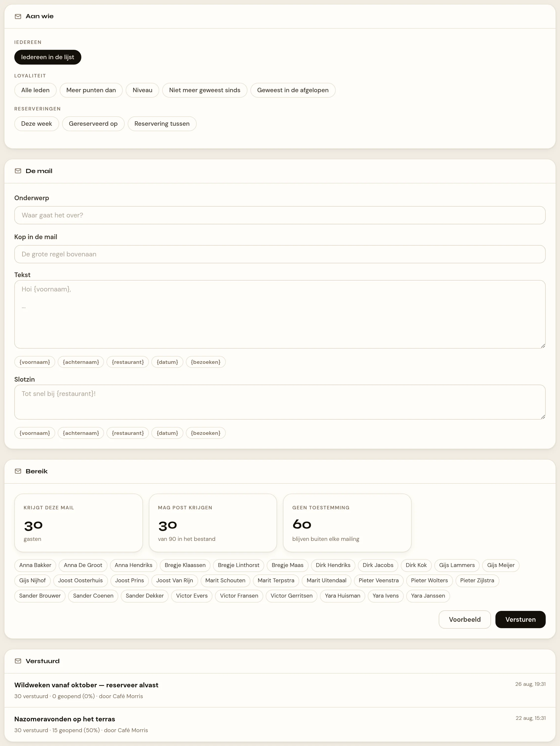The width and height of the screenshot is (560, 746).
Task: Click the Anna De Groot recipient chip
Action: [83, 565]
